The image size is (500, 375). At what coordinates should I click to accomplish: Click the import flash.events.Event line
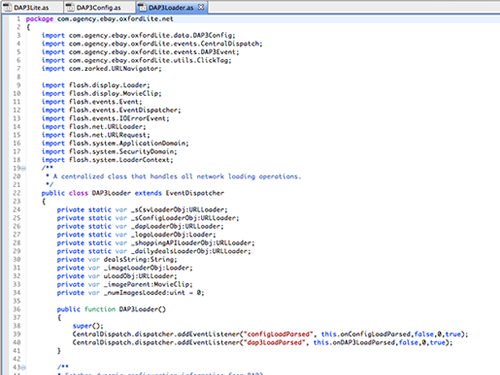click(x=92, y=102)
